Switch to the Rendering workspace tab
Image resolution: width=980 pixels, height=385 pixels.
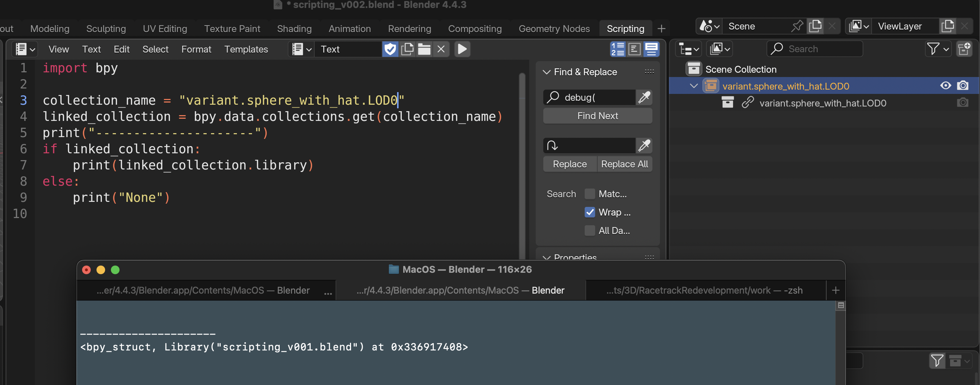click(409, 28)
